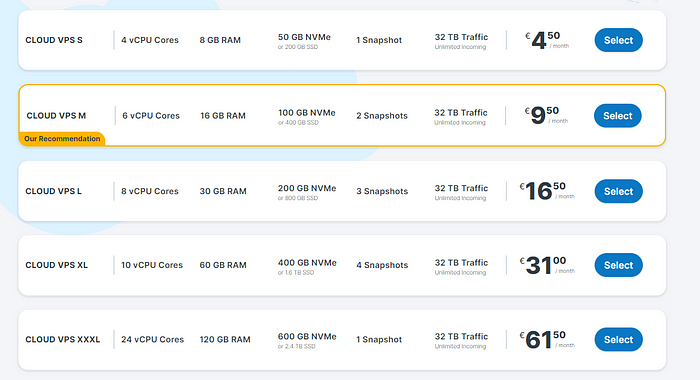The width and height of the screenshot is (700, 380).
Task: Click 'or 800 GB SSD' alternative text
Action: click(x=298, y=198)
